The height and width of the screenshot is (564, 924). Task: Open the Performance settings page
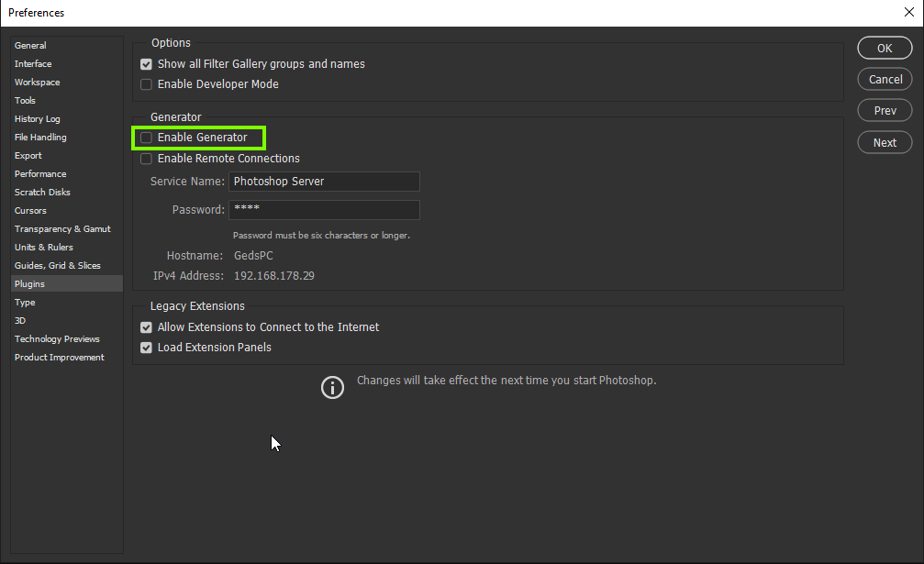40,173
